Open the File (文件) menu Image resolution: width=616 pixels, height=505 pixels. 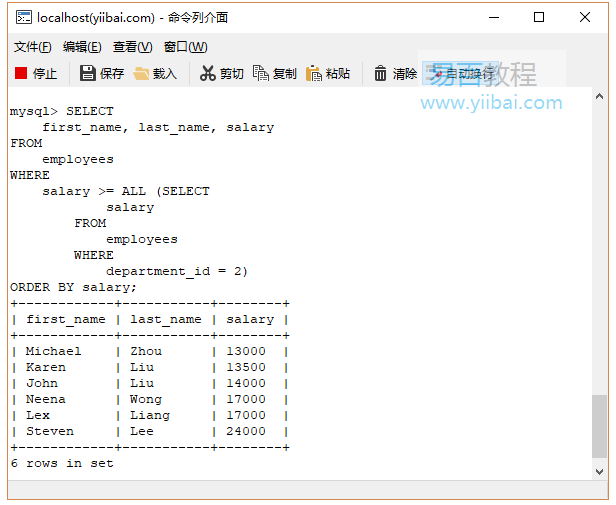click(x=32, y=47)
